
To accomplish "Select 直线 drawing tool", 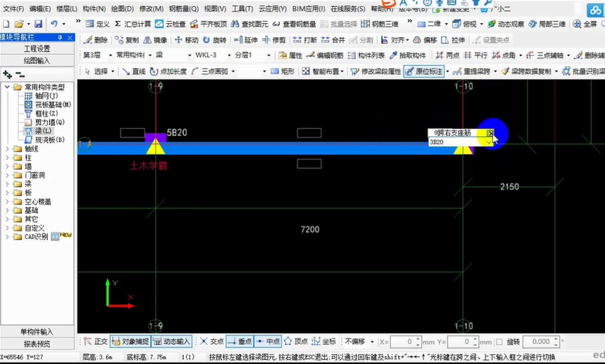I will [x=134, y=71].
